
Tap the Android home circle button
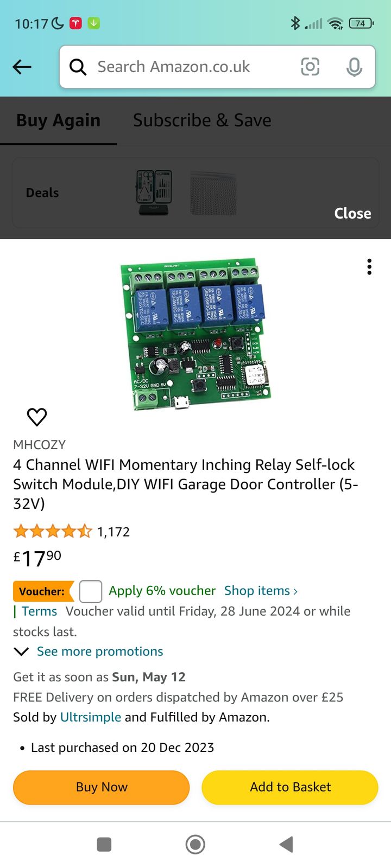pos(195,844)
